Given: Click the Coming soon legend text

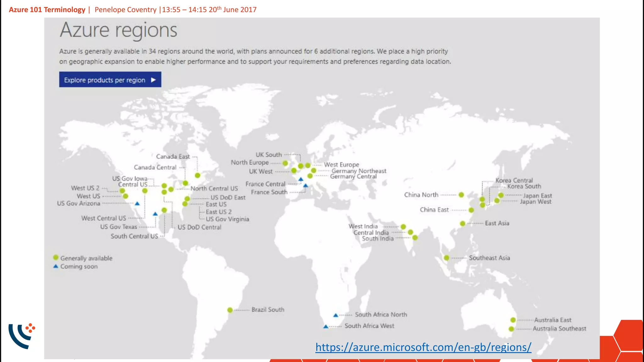Looking at the screenshot, I should (79, 266).
